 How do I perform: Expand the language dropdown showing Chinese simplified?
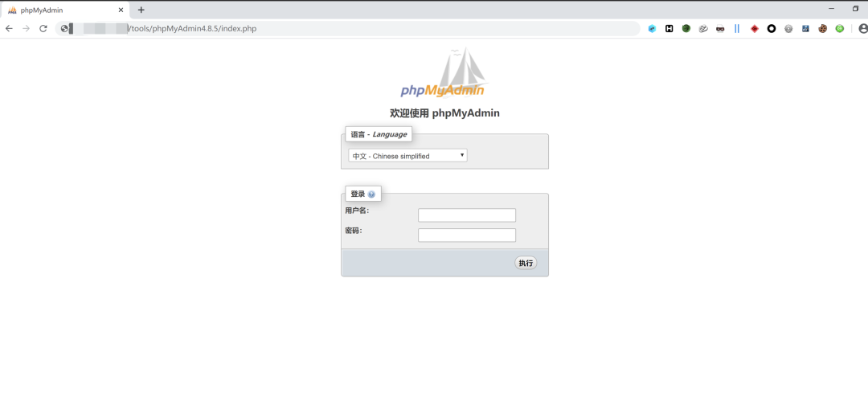pyautogui.click(x=407, y=156)
